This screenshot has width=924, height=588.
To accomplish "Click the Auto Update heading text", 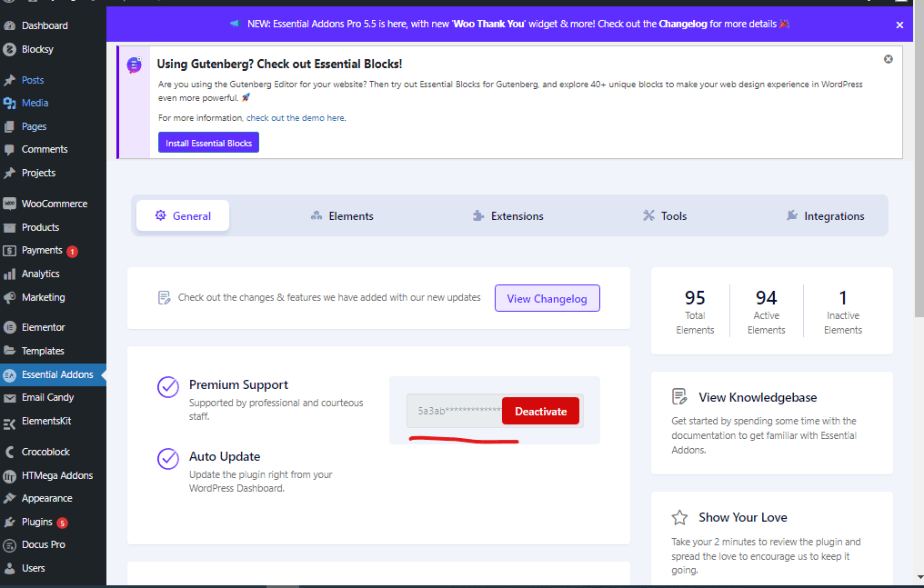I will pos(225,457).
